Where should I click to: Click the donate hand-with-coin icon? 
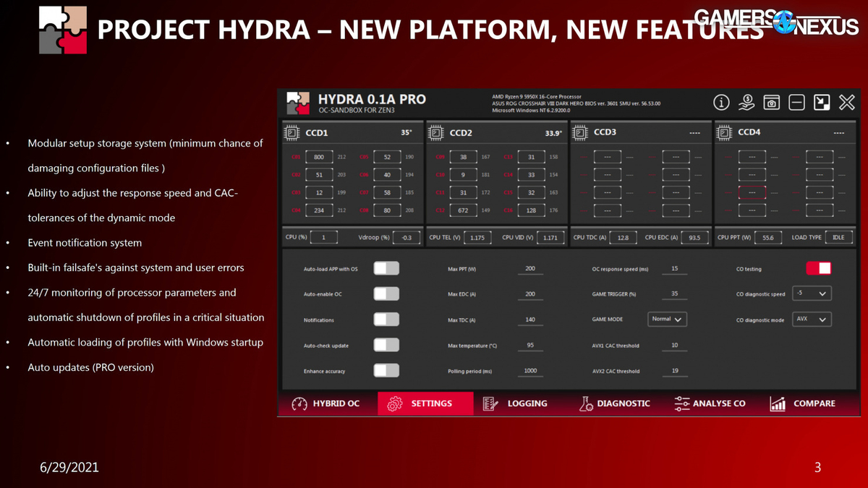click(746, 103)
